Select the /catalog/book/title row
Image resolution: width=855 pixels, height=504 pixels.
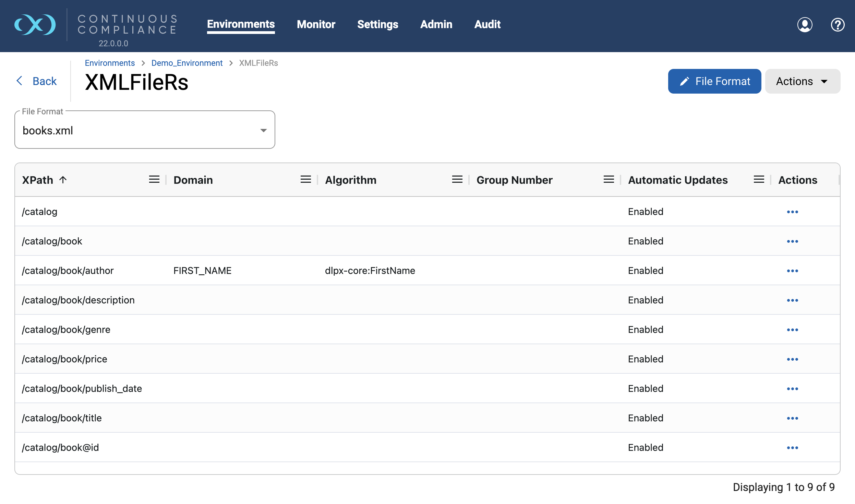click(427, 418)
